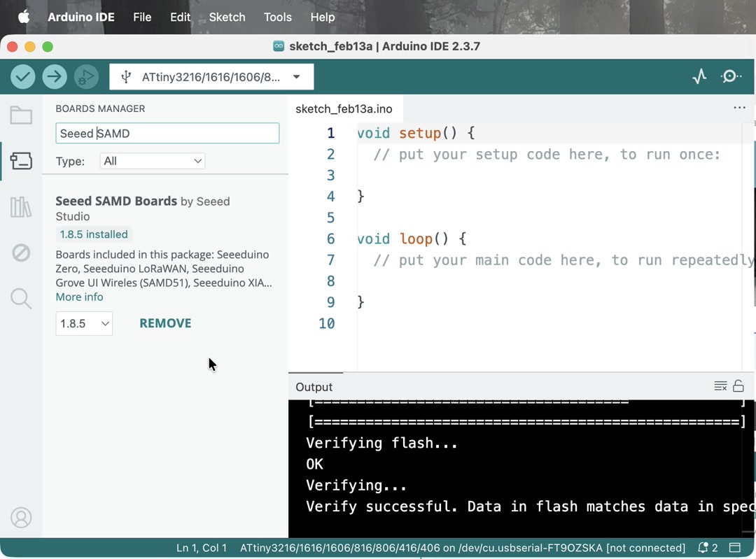This screenshot has height=559, width=756.
Task: Start the Debug button in toolbar
Action: click(86, 77)
